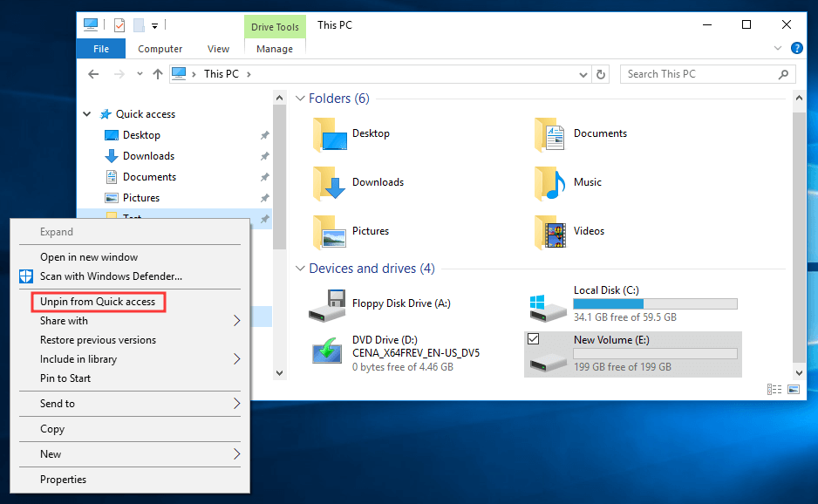Select the Downloads folder icon

pos(330,183)
